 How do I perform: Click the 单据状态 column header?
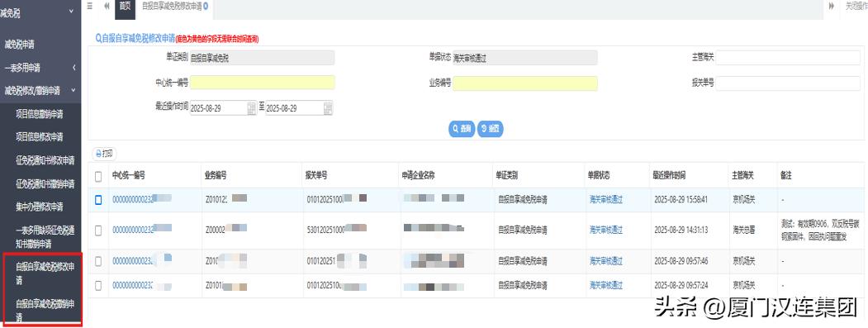click(x=599, y=176)
